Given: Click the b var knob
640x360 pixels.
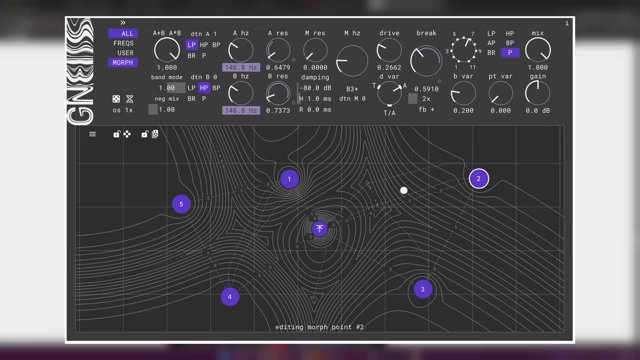Looking at the screenshot, I should (x=463, y=93).
